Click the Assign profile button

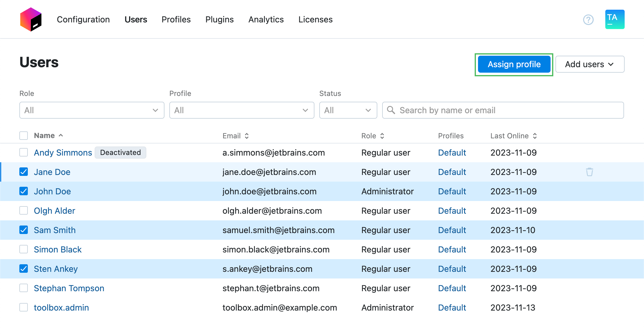pyautogui.click(x=514, y=64)
